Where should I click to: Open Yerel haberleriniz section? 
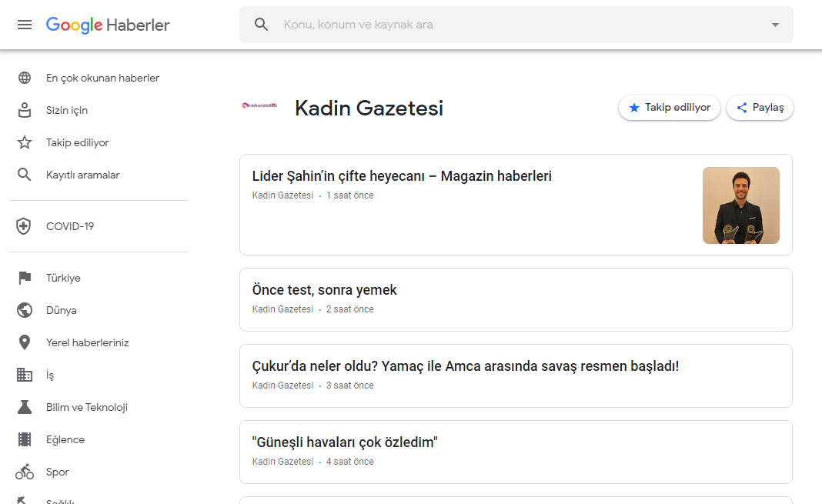[x=88, y=342]
